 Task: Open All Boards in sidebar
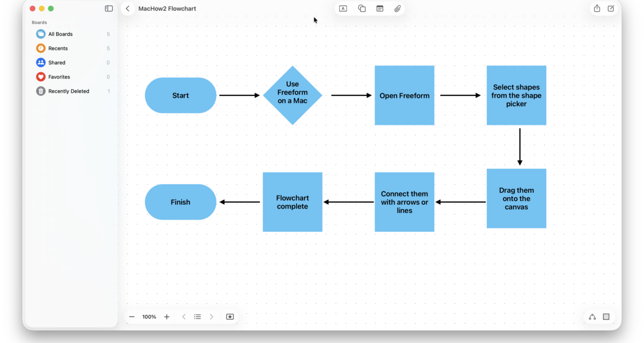(74, 34)
